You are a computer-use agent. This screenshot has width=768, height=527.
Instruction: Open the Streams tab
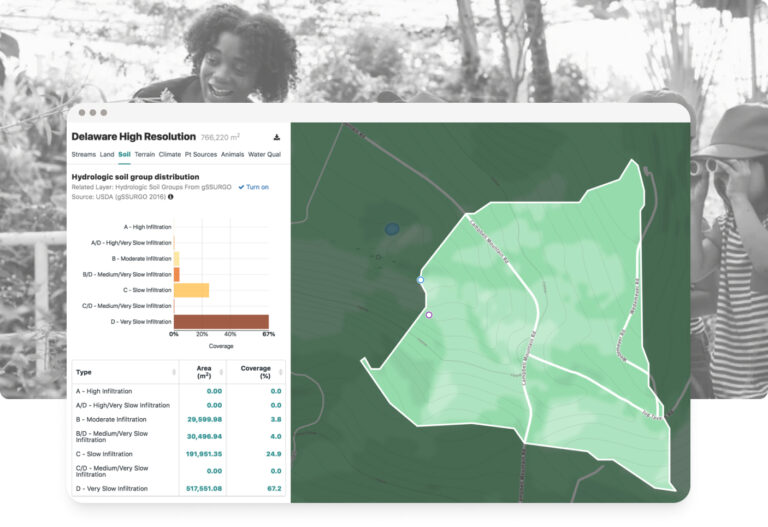coord(83,155)
